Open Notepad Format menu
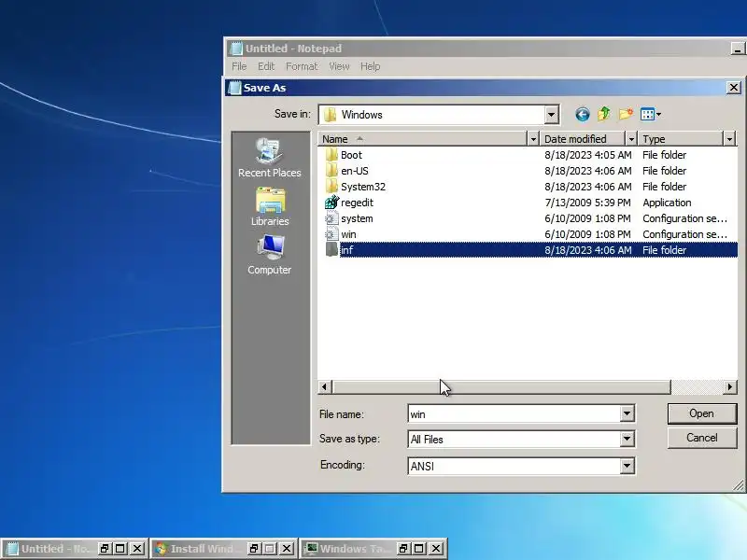 point(302,66)
